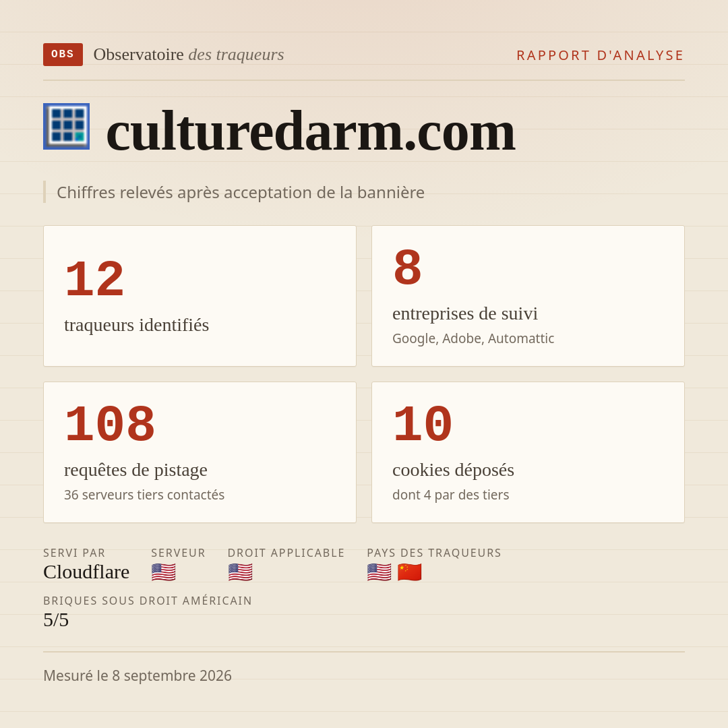Click the Rapport d'analyse header label
The height and width of the screenshot is (728, 728).
pyautogui.click(x=601, y=55)
